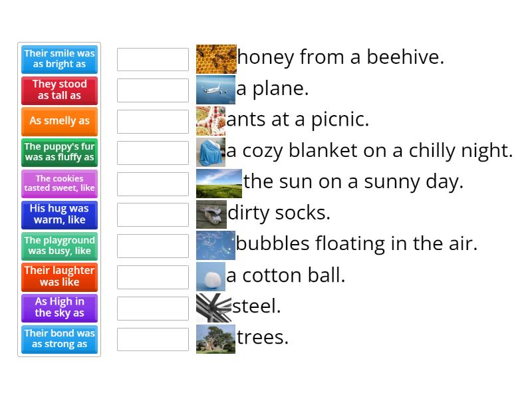
Task: Click the 'His hug was warm, like' card
Action: coord(59,215)
